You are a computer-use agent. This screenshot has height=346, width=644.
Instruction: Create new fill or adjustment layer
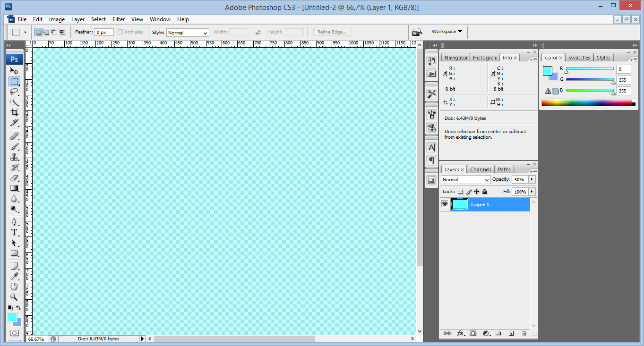point(486,333)
